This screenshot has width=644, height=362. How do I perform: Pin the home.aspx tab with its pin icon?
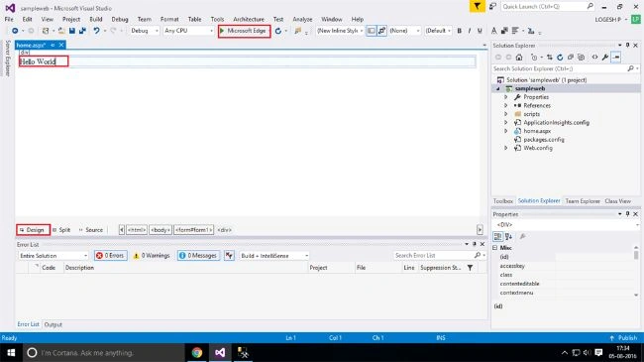click(53, 45)
